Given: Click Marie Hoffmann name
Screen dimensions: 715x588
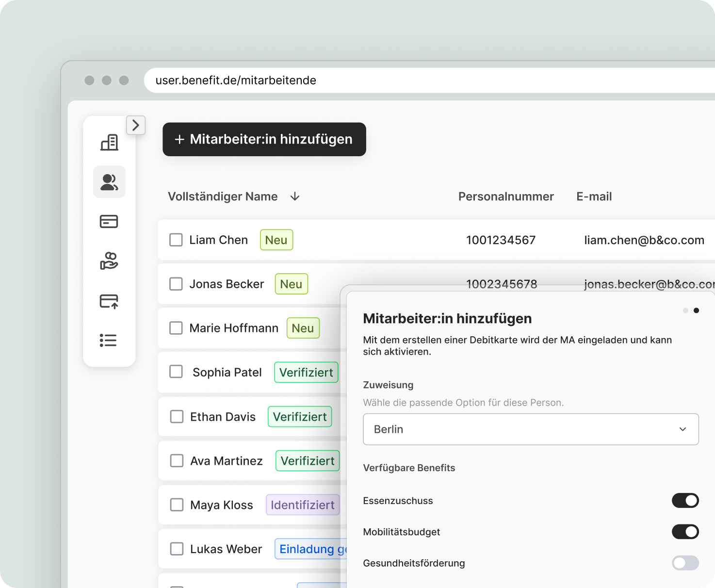Looking at the screenshot, I should pos(234,328).
